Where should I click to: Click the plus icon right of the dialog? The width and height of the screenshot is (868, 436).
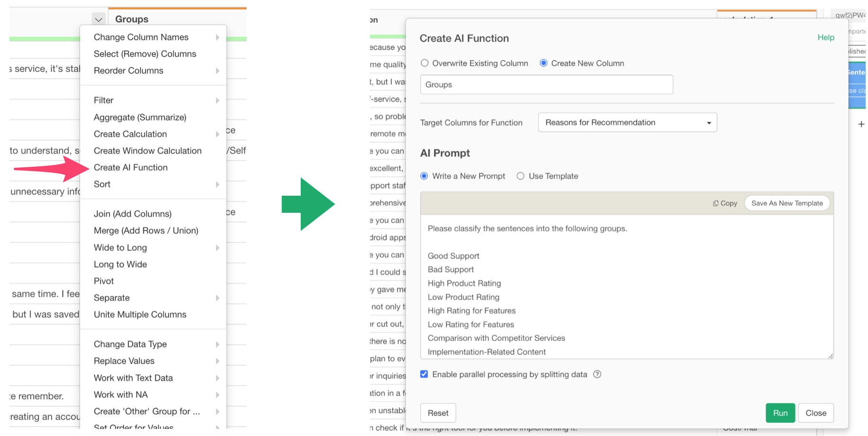(861, 125)
